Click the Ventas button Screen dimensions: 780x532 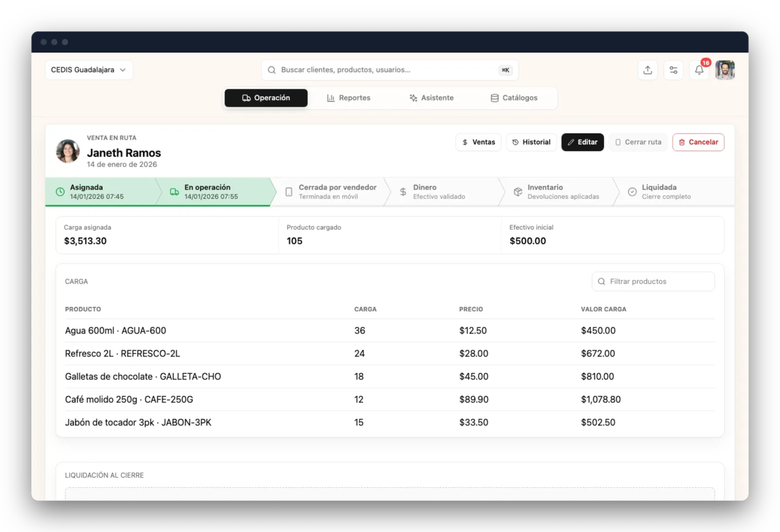[478, 142]
